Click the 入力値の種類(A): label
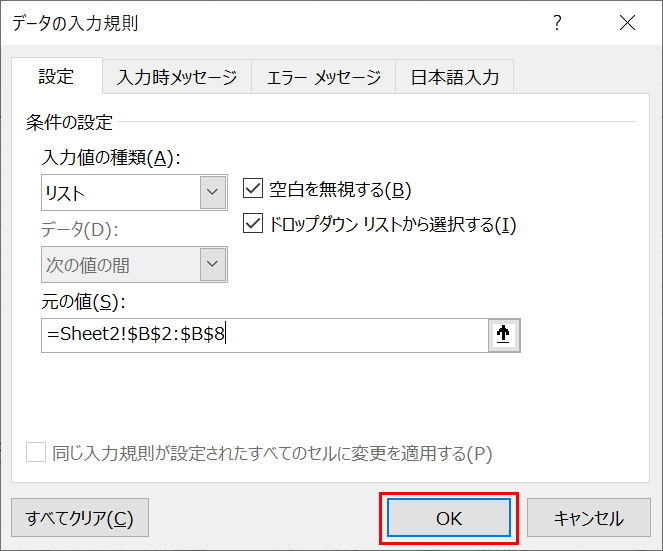663x551 pixels. 111,158
